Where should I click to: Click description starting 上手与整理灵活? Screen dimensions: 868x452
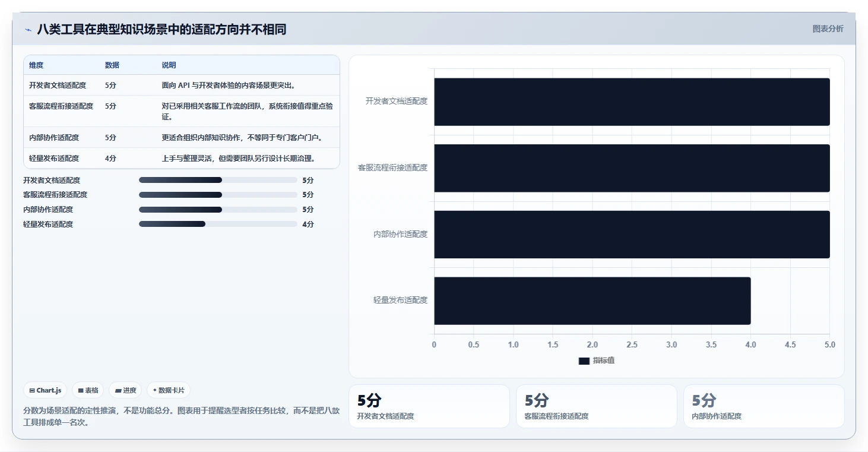pyautogui.click(x=238, y=159)
